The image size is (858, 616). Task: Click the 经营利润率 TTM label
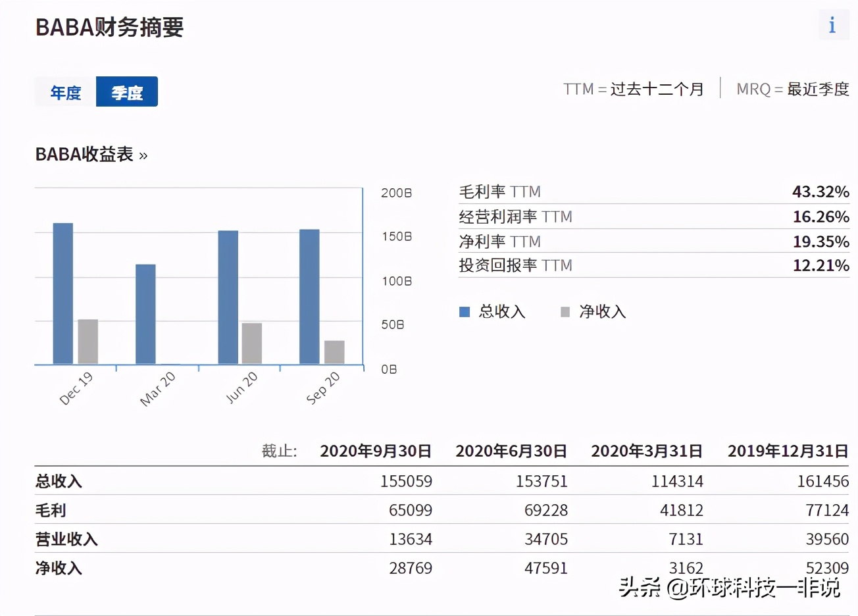[x=516, y=217]
